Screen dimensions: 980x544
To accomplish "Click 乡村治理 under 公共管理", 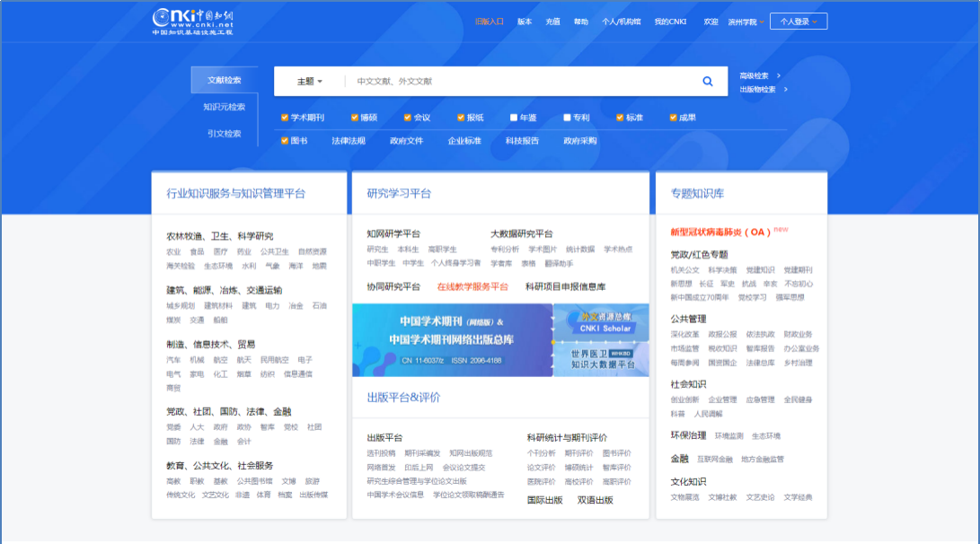I will [x=799, y=363].
